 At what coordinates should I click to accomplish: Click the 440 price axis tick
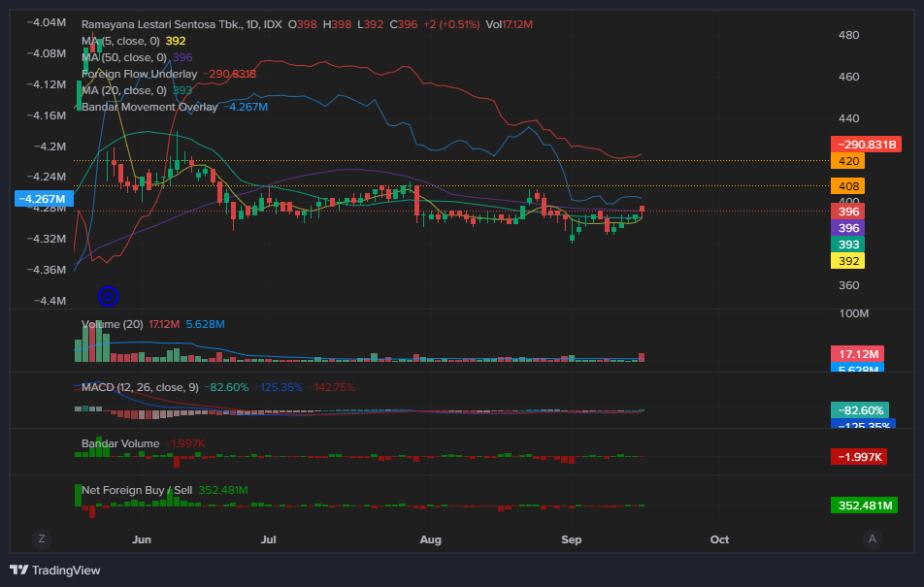click(848, 118)
